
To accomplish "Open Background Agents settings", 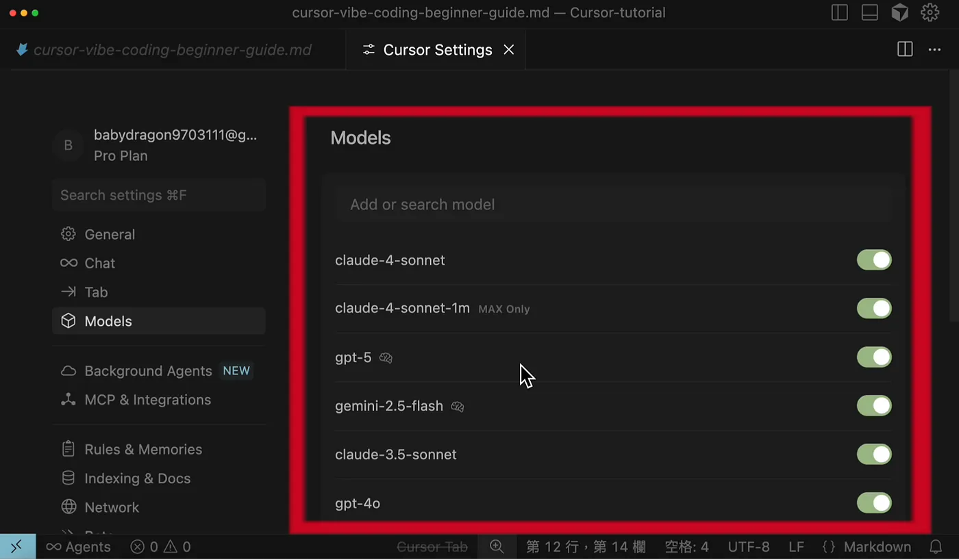I will [x=159, y=371].
